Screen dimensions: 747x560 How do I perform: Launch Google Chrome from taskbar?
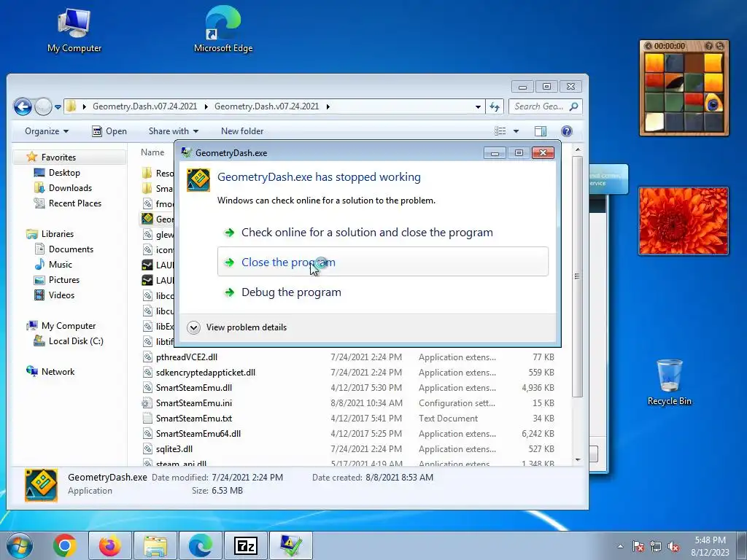coord(65,545)
